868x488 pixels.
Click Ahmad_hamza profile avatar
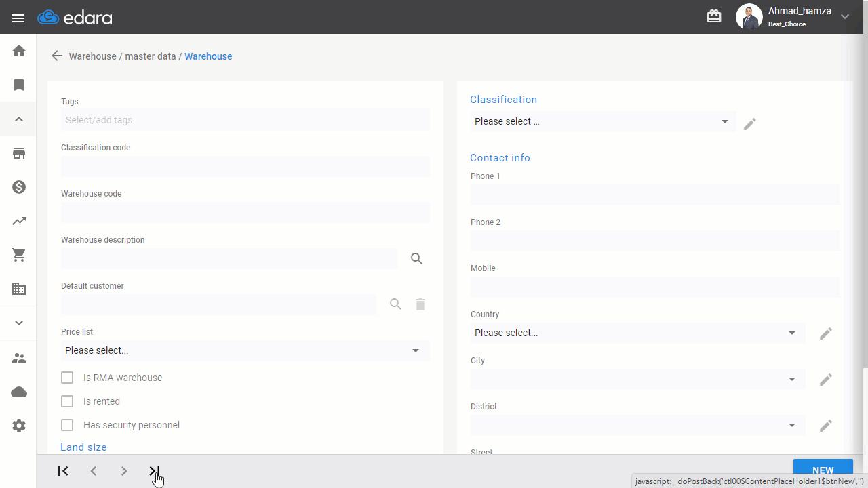(749, 17)
